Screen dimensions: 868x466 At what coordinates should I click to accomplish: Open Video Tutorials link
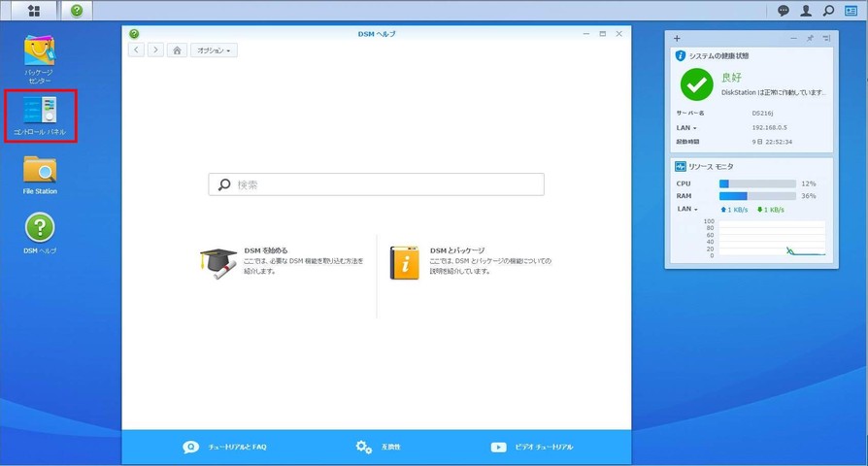coord(532,447)
